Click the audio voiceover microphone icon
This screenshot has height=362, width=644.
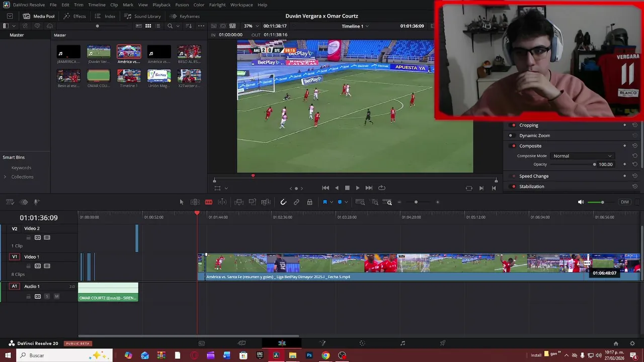36,202
